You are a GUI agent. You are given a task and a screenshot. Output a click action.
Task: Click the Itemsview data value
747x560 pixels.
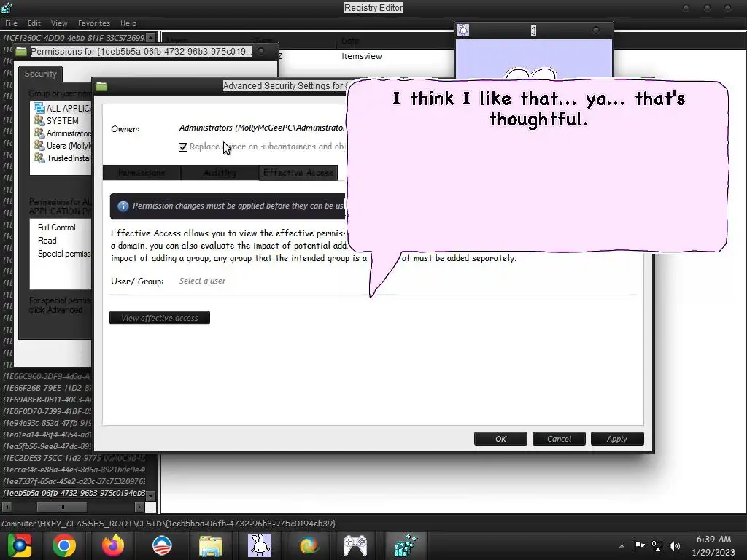[x=362, y=56]
